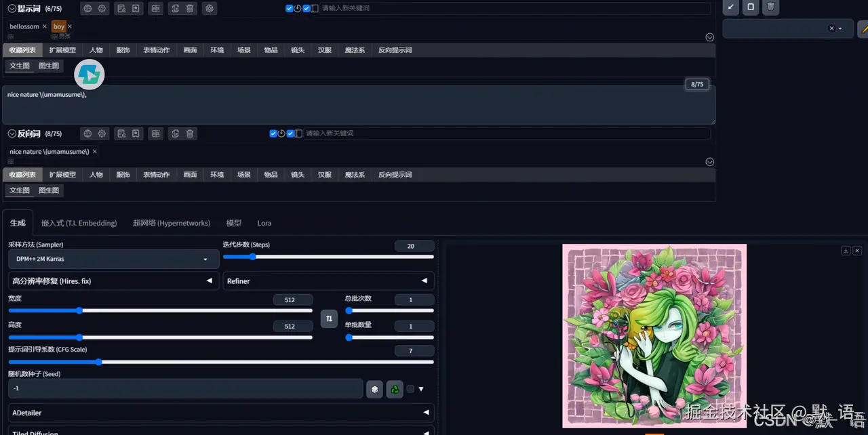
Task: Expand the ADetailer section
Action: [x=221, y=413]
